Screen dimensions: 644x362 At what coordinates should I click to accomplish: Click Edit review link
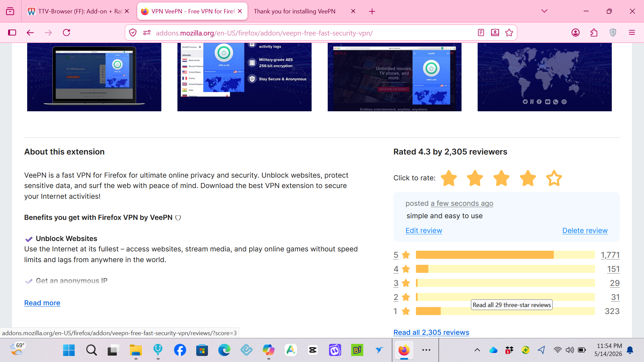[x=424, y=231]
